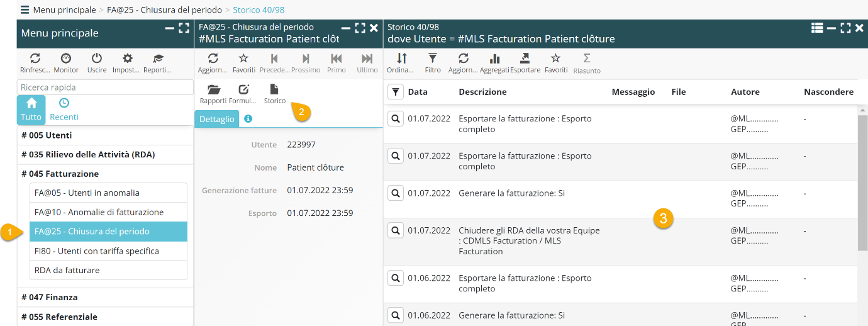Toggle column filter beside Data header

pyautogui.click(x=395, y=92)
